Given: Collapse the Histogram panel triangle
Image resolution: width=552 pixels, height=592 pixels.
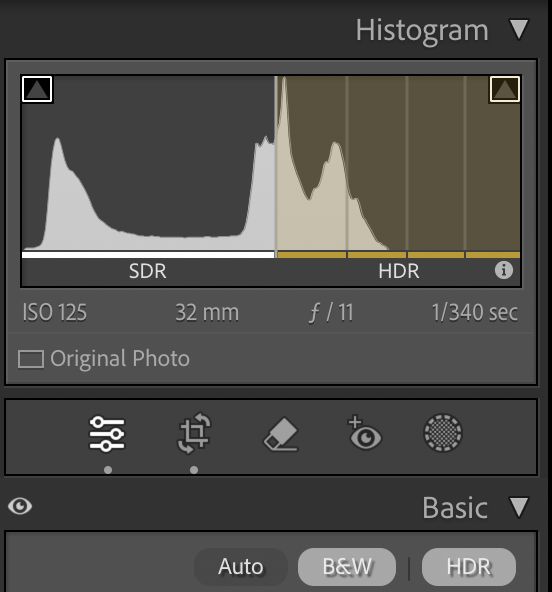Looking at the screenshot, I should point(519,29).
